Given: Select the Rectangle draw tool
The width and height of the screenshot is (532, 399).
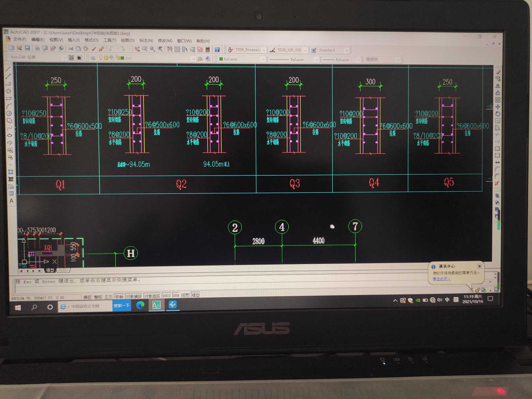Looking at the screenshot, I should [9, 98].
